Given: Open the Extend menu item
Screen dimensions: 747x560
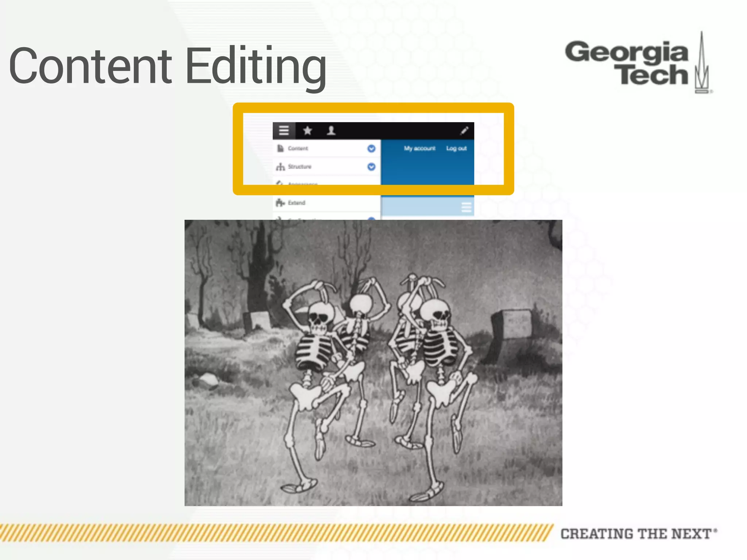Looking at the screenshot, I should click(297, 203).
